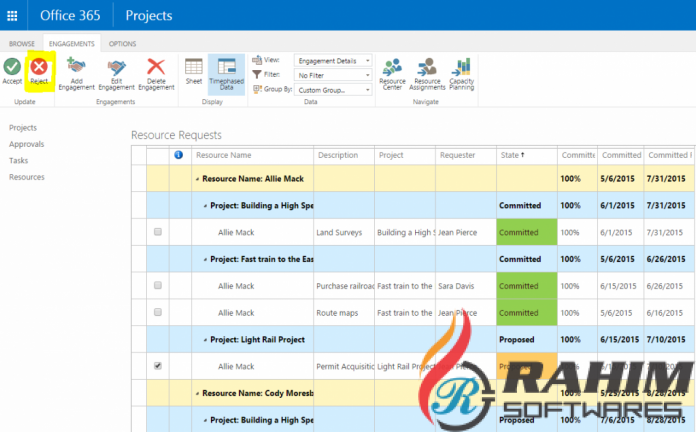Viewport: 696px width, 432px height.
Task: Click the Reject icon
Action: point(39,67)
